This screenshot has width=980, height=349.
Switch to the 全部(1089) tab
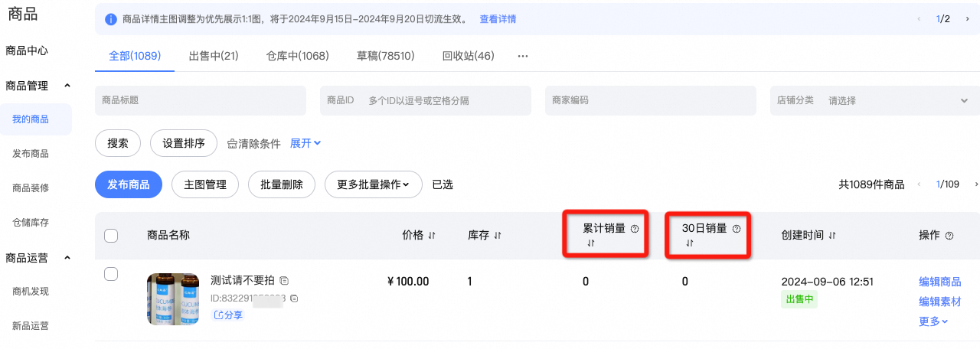135,56
